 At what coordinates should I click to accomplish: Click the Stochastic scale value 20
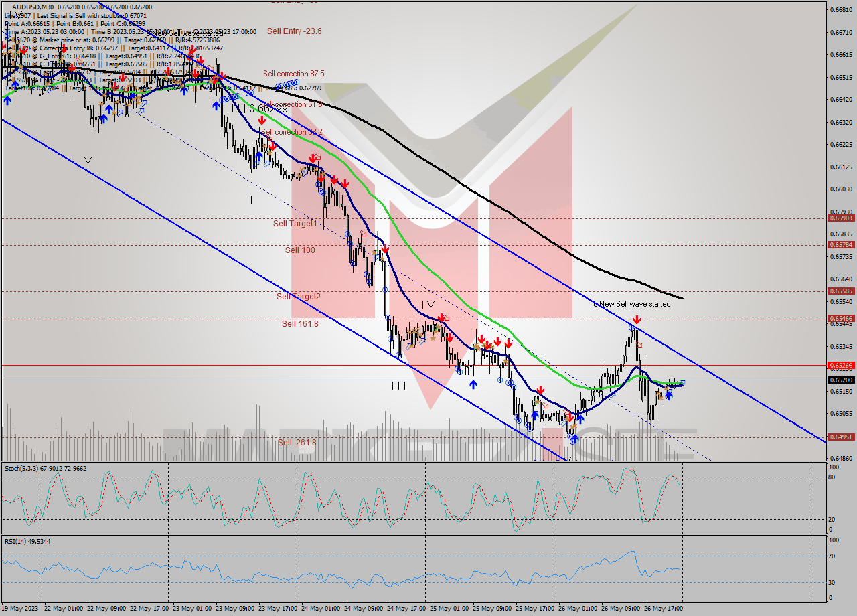click(833, 519)
